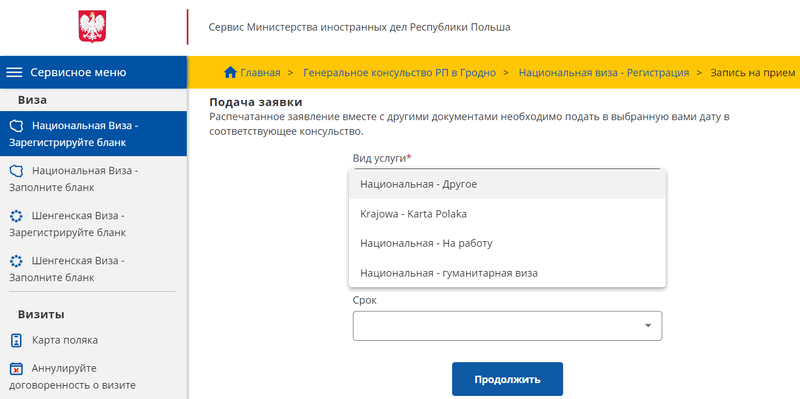Viewport: 800px width, 399px height.
Task: Click the Виза section heading
Action: tap(32, 100)
